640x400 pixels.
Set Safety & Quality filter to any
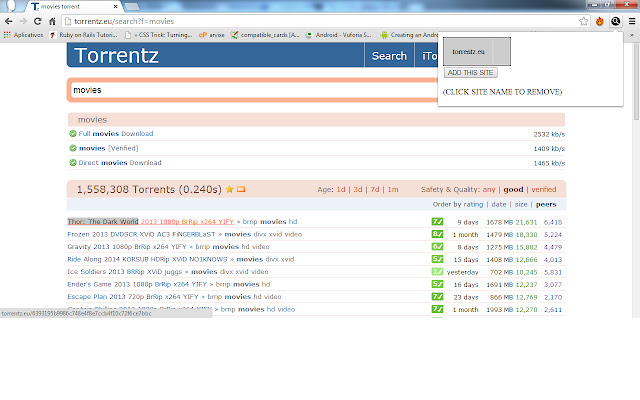tap(489, 189)
